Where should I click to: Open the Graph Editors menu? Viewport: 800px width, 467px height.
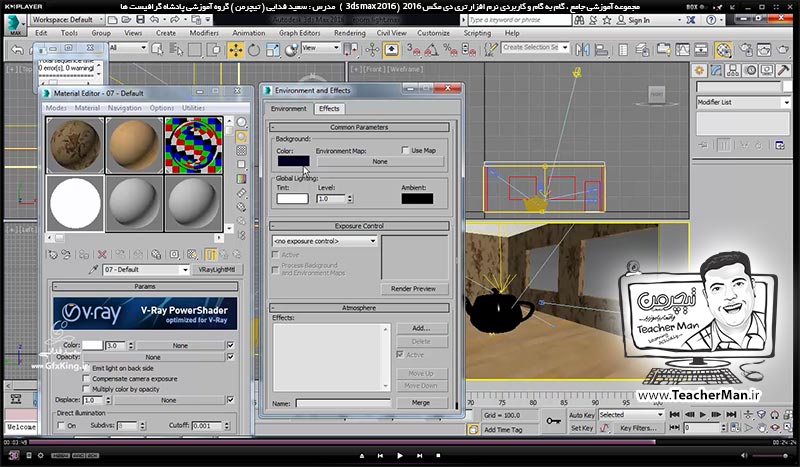299,33
